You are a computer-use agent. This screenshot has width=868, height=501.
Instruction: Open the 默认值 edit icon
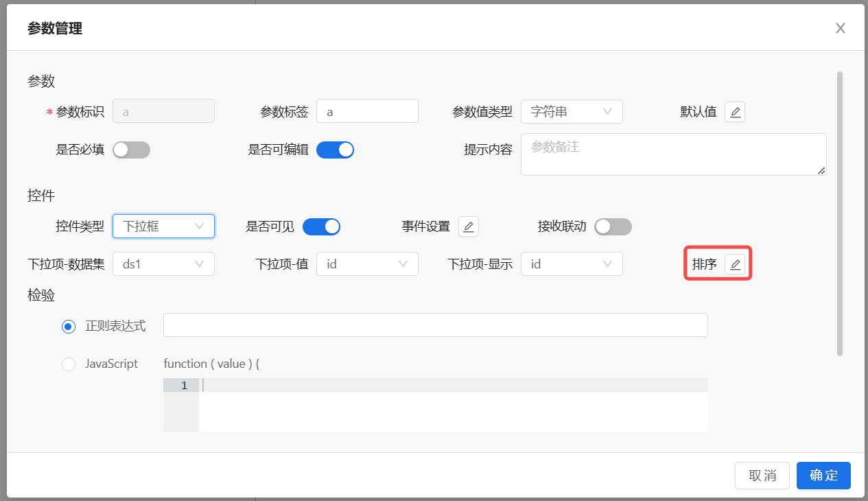735,112
